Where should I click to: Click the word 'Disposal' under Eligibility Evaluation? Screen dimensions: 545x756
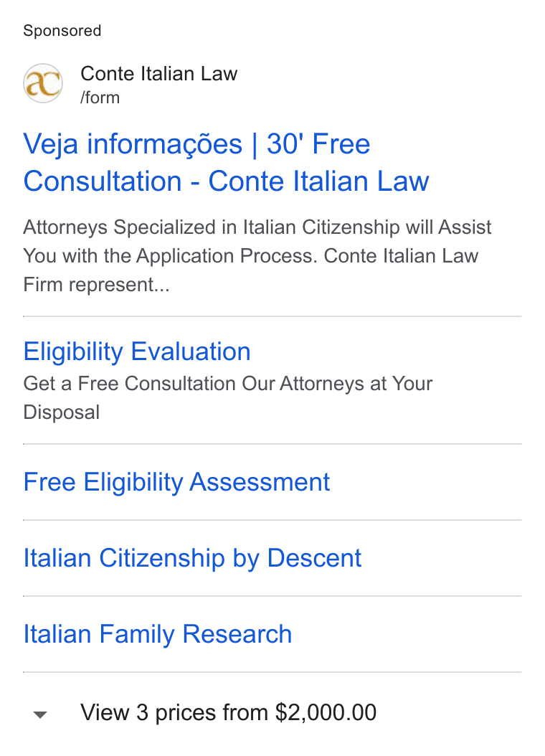point(61,412)
